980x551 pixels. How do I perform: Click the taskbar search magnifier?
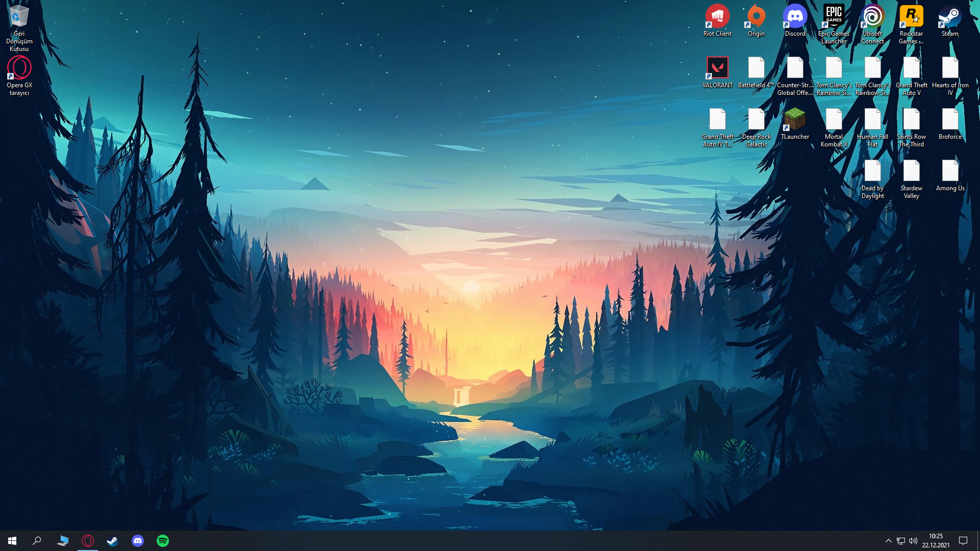tap(37, 541)
